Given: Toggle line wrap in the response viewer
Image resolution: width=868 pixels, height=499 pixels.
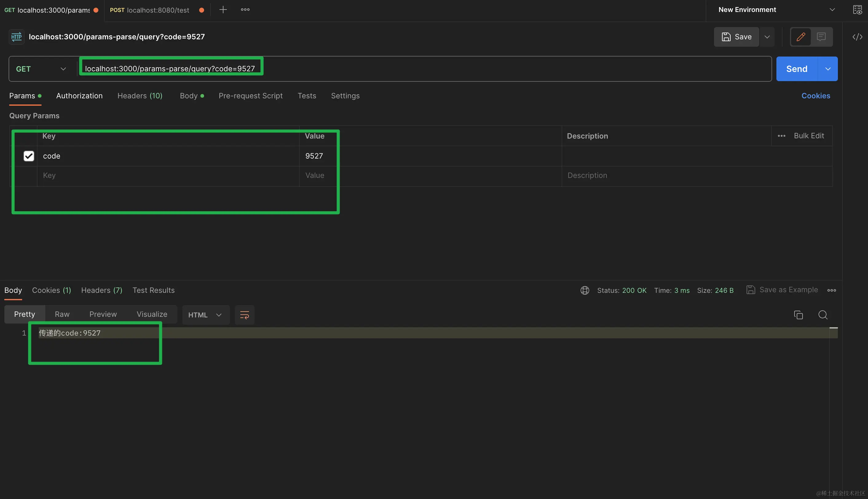Looking at the screenshot, I should [244, 315].
